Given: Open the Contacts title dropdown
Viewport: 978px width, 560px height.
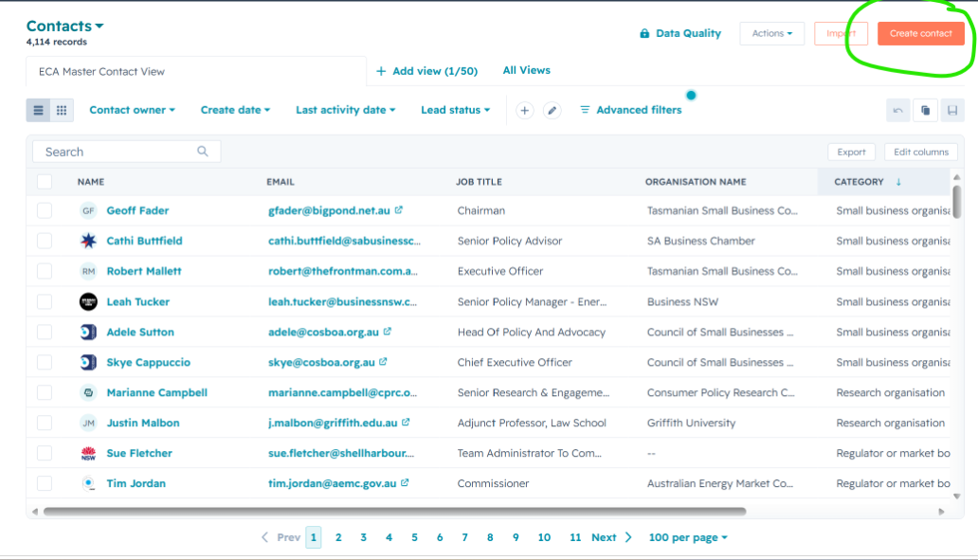Looking at the screenshot, I should click(x=64, y=27).
